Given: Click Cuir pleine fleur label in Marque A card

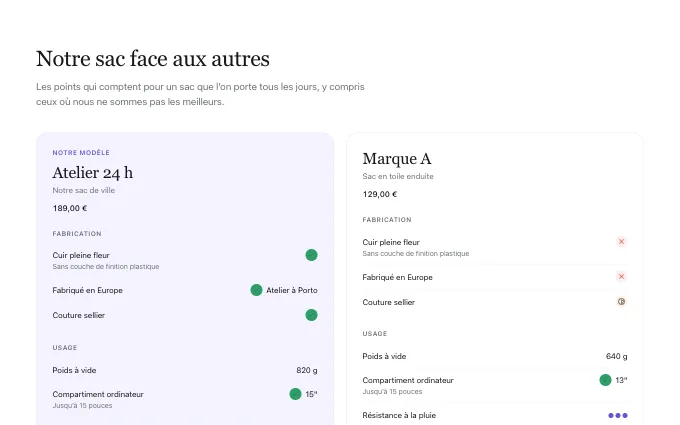Looking at the screenshot, I should click(391, 242).
